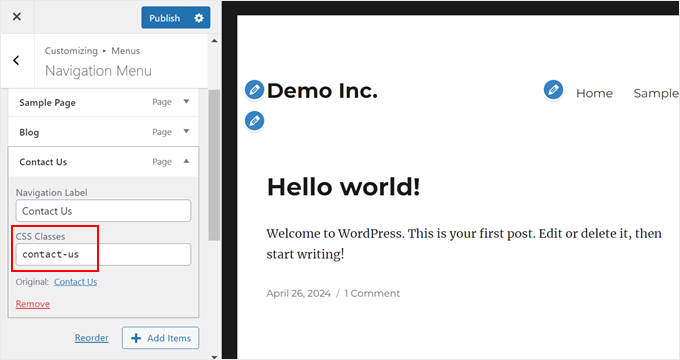Open the 1 Comment link
The height and width of the screenshot is (360, 680).
(372, 293)
